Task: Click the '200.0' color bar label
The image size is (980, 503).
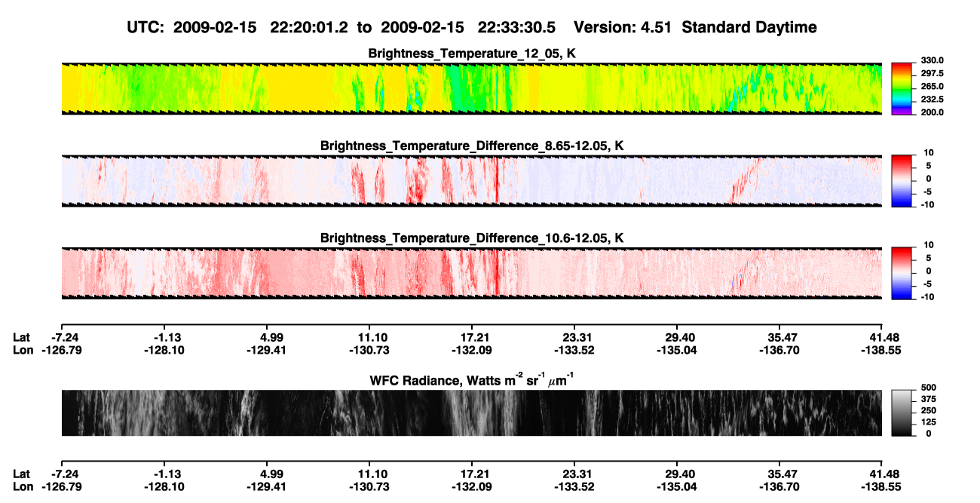Action: (x=932, y=112)
